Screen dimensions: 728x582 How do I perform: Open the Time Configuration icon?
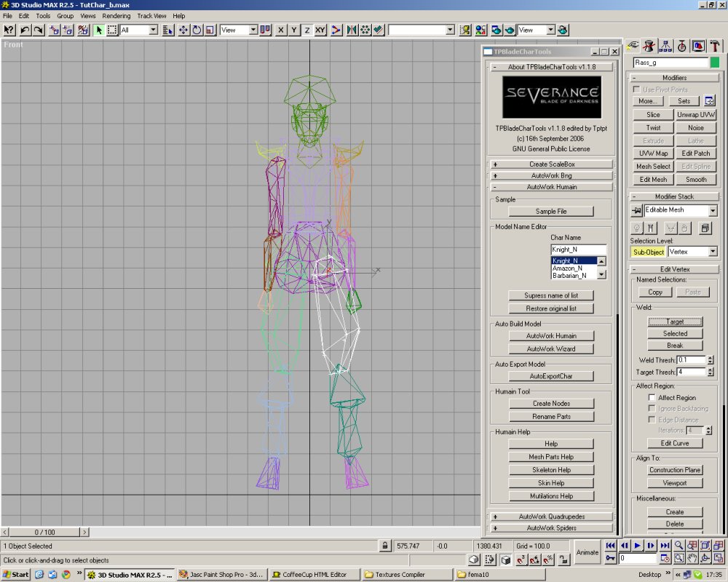665,558
